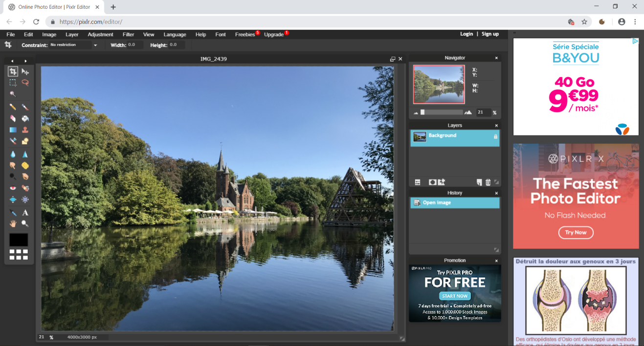The width and height of the screenshot is (644, 346).
Task: Click the Sign up link
Action: pyautogui.click(x=490, y=34)
